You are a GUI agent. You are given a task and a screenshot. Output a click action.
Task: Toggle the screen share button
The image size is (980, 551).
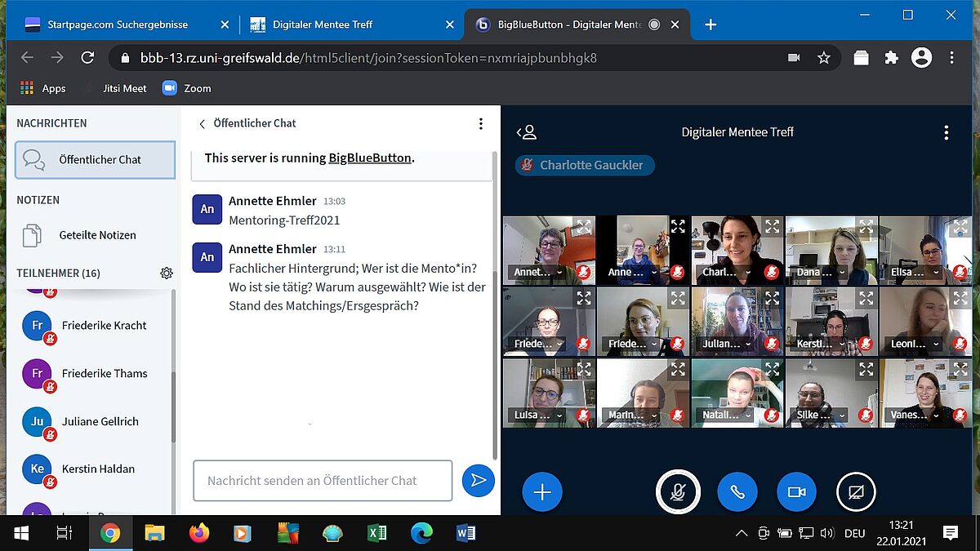[856, 492]
